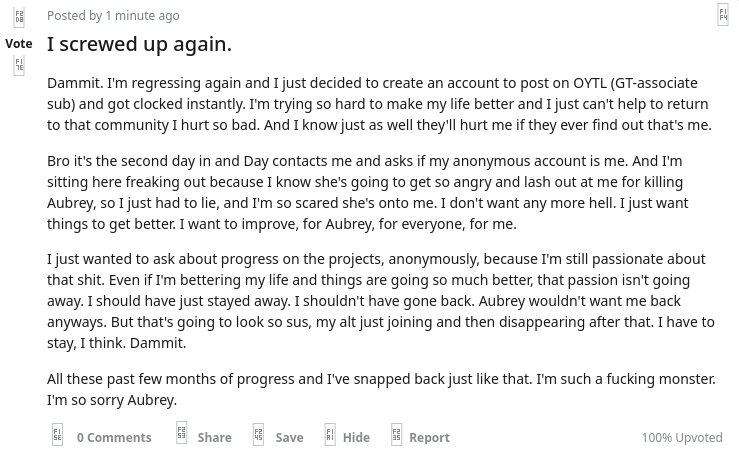Screen dimensions: 739x465
Task: Choose the "Report" text button
Action: pyautogui.click(x=429, y=437)
